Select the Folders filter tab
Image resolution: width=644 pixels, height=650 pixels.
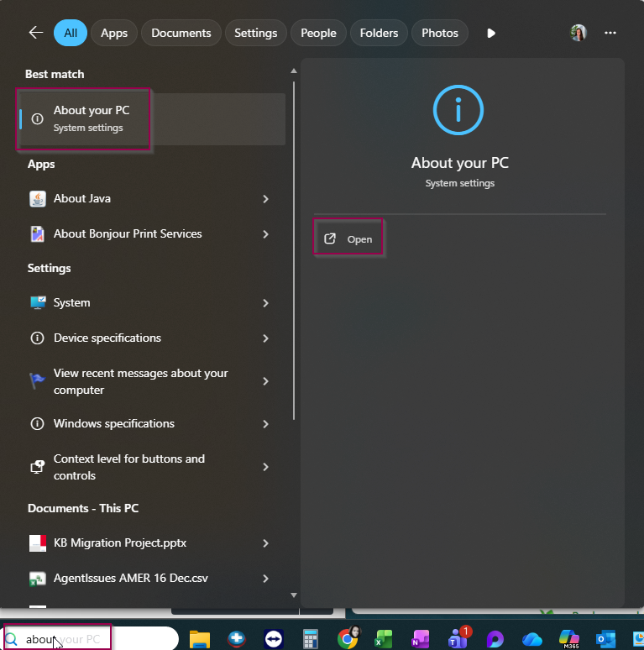coord(379,33)
